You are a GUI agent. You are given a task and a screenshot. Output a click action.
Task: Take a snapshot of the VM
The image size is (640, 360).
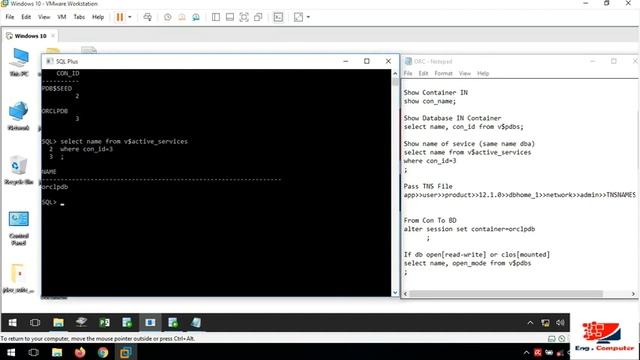[x=168, y=17]
